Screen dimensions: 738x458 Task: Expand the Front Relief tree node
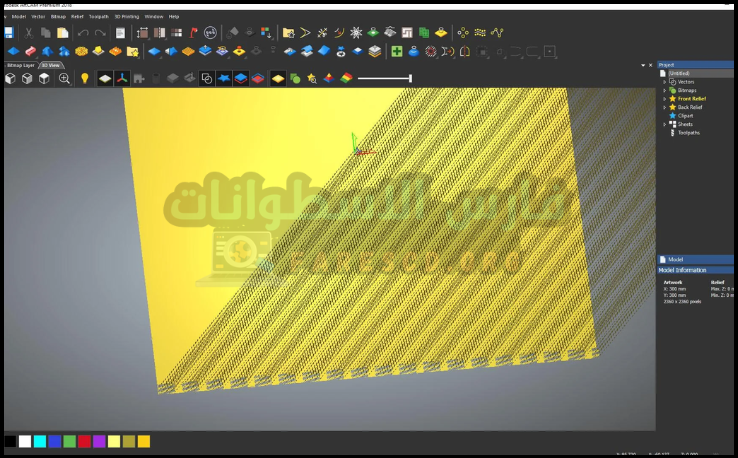pos(665,99)
